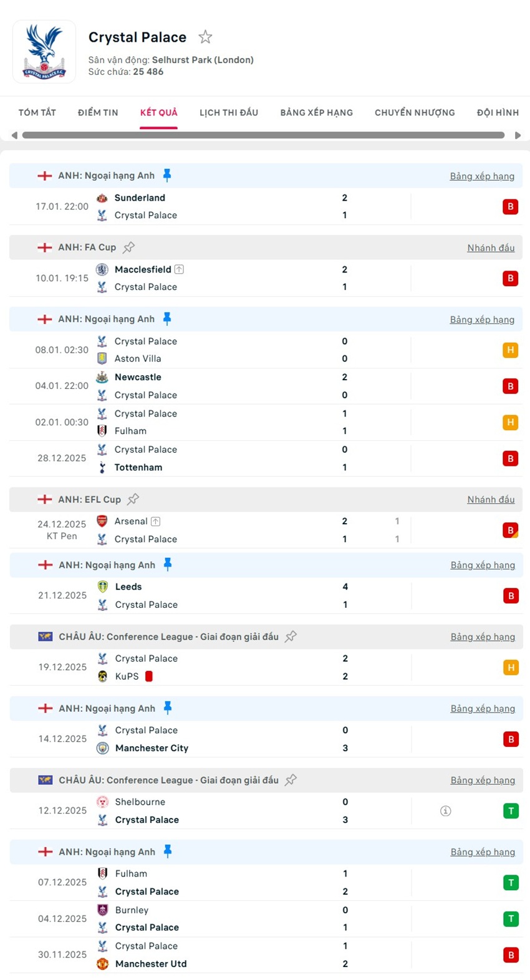
Task: Pin the FA Cup competition
Action: pyautogui.click(x=129, y=247)
